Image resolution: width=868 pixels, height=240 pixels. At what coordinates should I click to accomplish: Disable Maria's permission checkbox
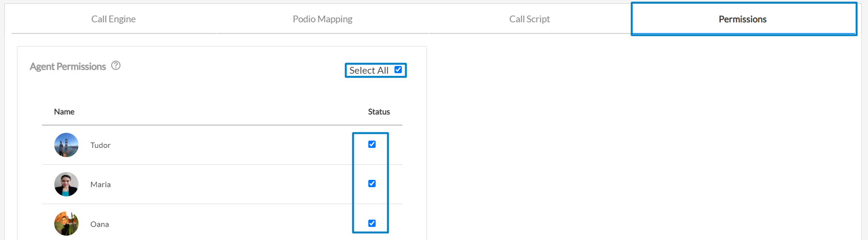pos(372,184)
